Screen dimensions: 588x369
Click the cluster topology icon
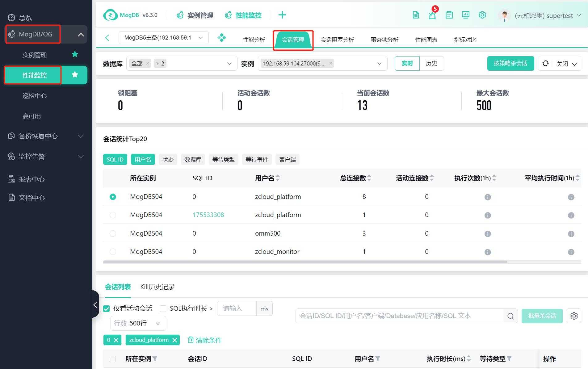(x=221, y=38)
